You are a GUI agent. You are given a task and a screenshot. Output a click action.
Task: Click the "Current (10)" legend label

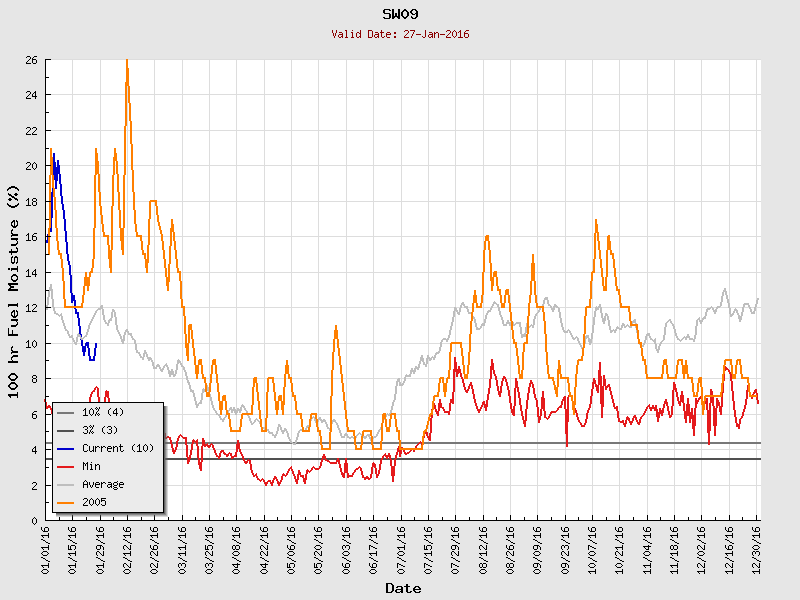[x=118, y=448]
